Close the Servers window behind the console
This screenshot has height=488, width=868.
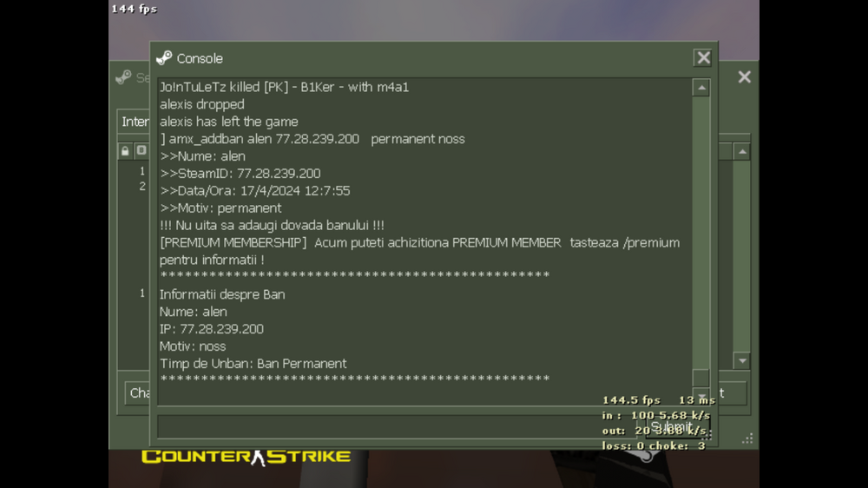(x=744, y=77)
